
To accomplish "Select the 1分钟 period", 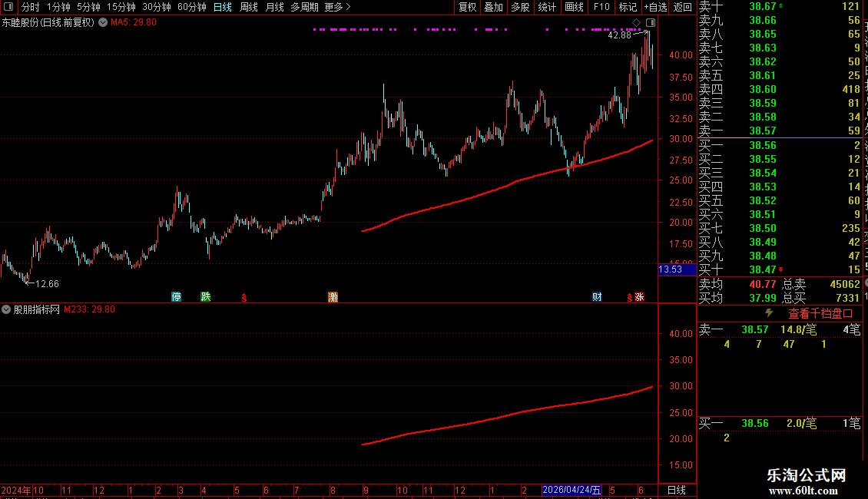I will pyautogui.click(x=58, y=7).
